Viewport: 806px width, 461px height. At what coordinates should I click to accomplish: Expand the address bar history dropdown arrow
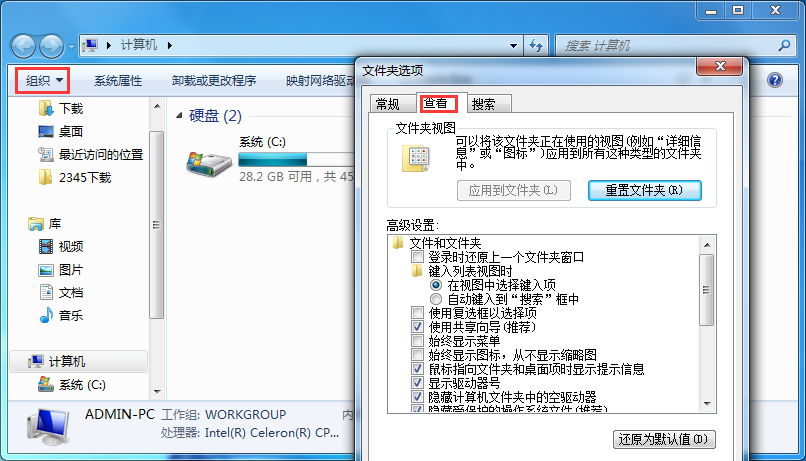tap(512, 45)
